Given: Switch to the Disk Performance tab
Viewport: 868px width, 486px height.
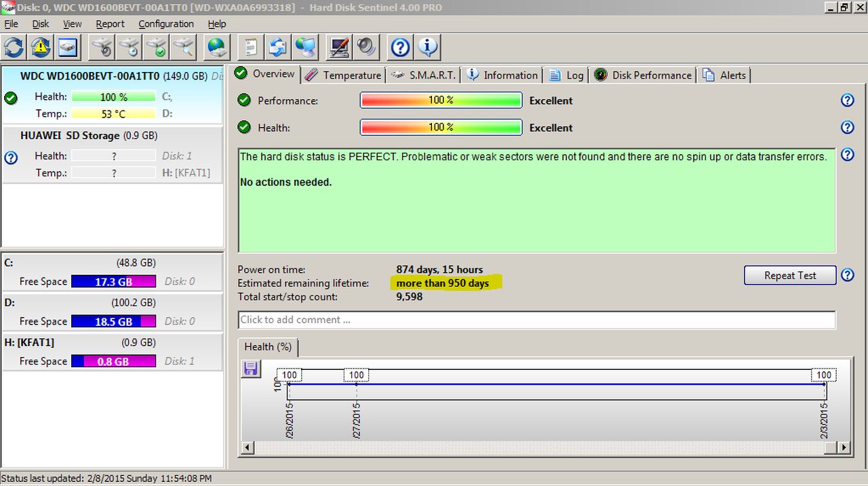Looking at the screenshot, I should click(644, 75).
